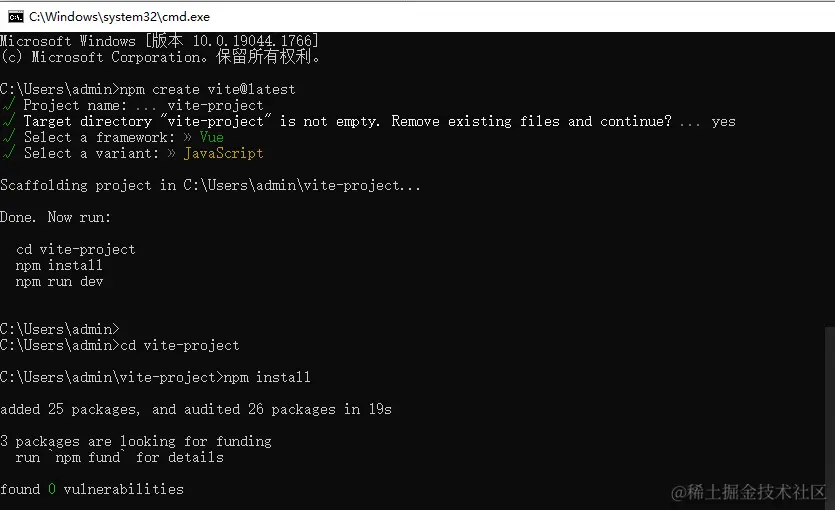Click the scrollbar track above the thumb
This screenshot has width=835, height=510.
pos(829,180)
